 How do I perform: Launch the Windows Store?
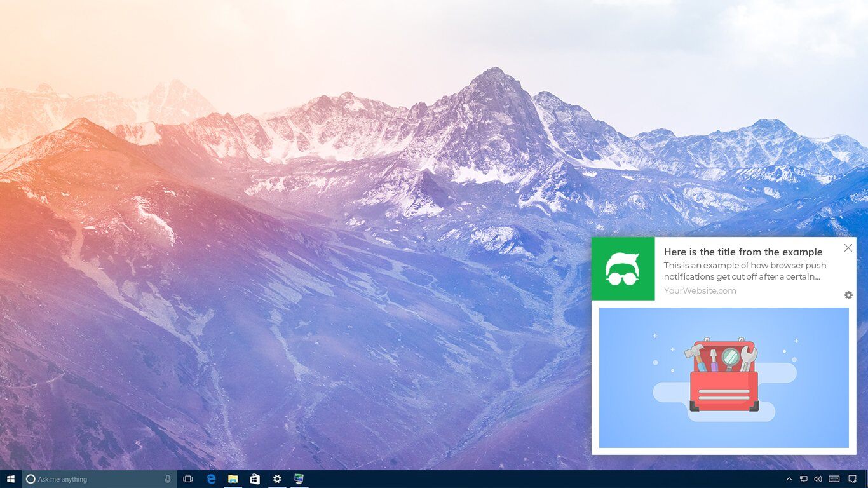pos(255,479)
